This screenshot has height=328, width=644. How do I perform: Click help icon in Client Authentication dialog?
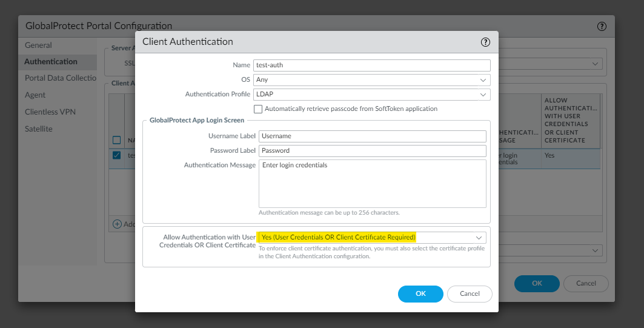485,42
